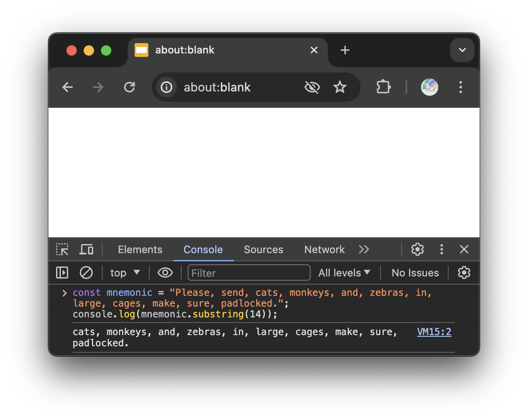Open Chrome's three-dot menu
This screenshot has height=420, width=528.
pyautogui.click(x=460, y=88)
